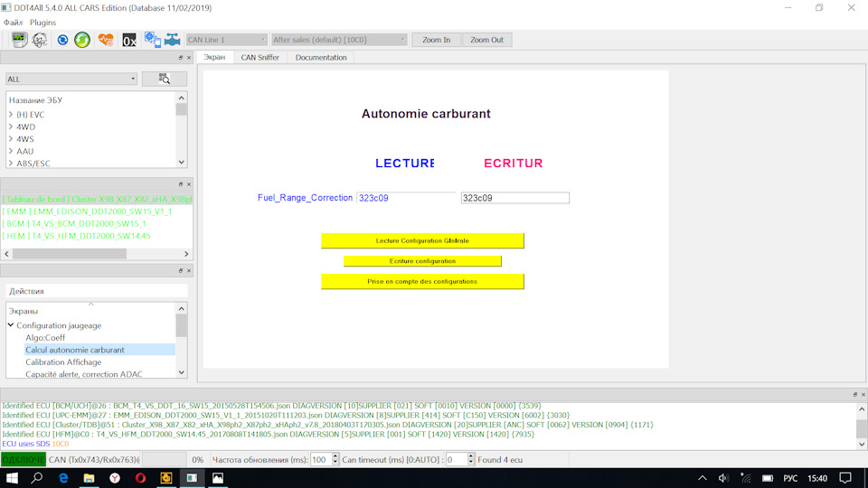Launch Edge browser from taskbar
868x488 pixels.
[x=63, y=478]
